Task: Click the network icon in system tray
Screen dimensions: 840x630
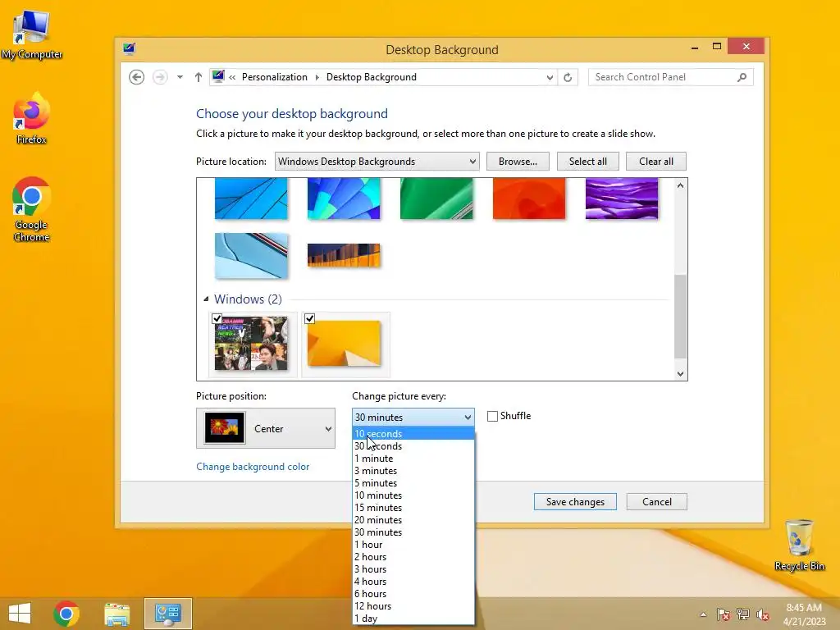Action: pyautogui.click(x=742, y=614)
